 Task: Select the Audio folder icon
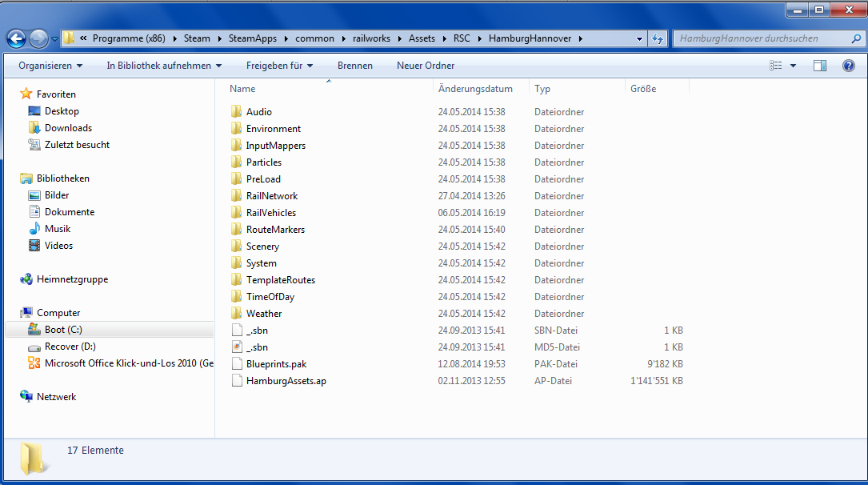236,111
